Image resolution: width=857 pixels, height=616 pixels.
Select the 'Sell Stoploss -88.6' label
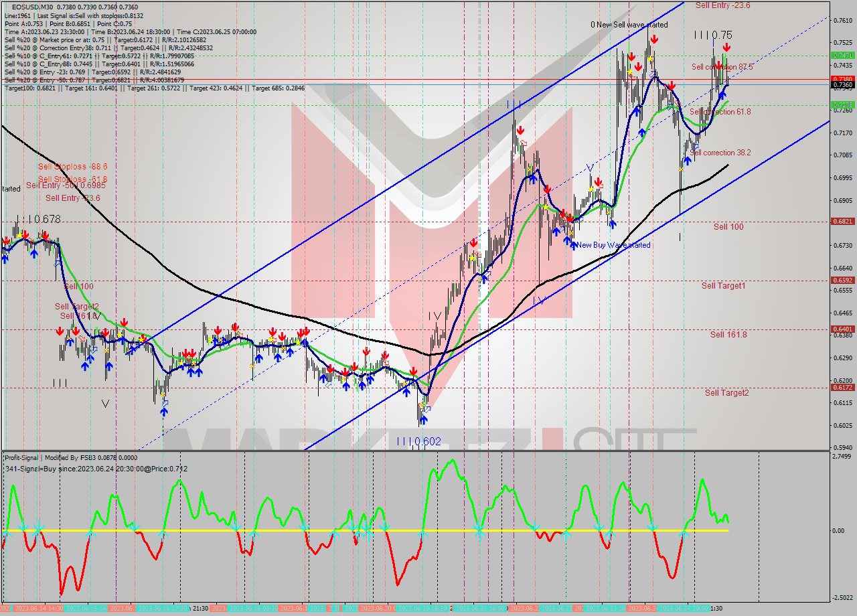pos(72,166)
